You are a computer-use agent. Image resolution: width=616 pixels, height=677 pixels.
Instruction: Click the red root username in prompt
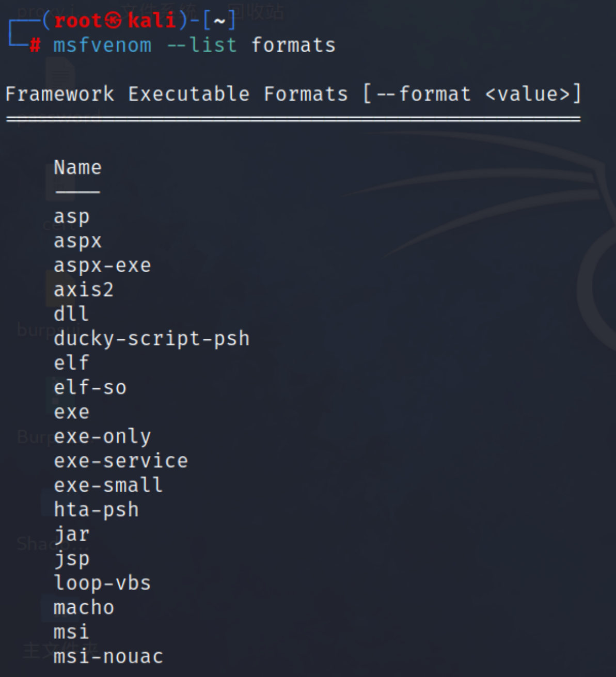(x=78, y=21)
